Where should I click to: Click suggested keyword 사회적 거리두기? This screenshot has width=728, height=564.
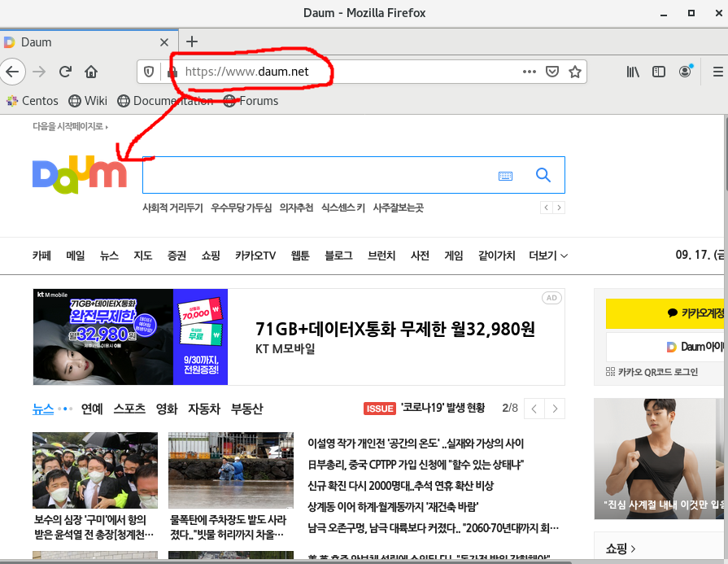(x=172, y=208)
